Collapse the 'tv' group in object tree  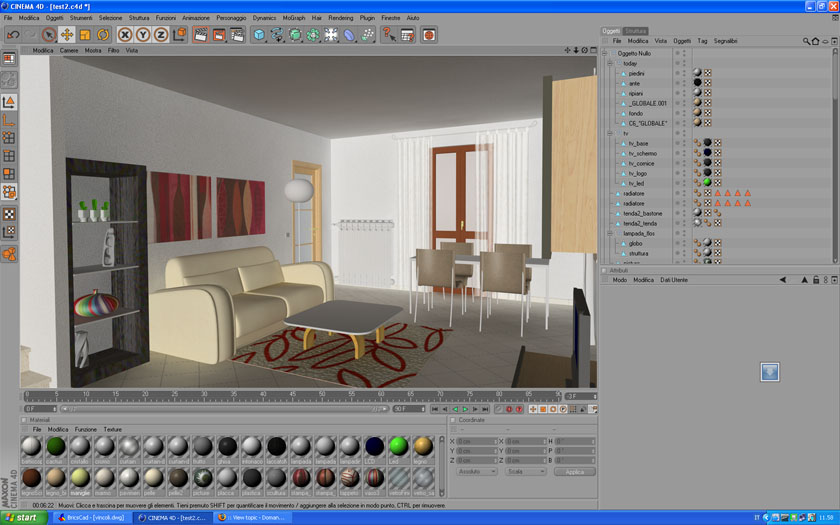(x=609, y=133)
